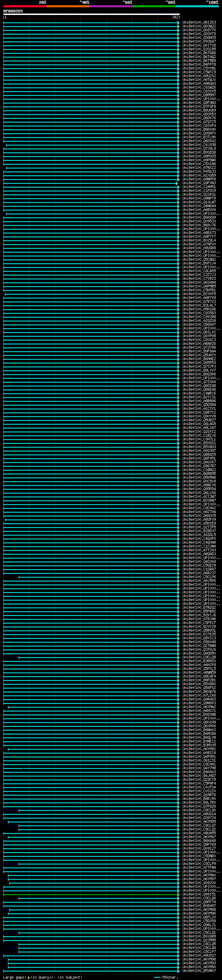
Task: Select the UniRef100_B6TD86 label
Action: (199, 53)
